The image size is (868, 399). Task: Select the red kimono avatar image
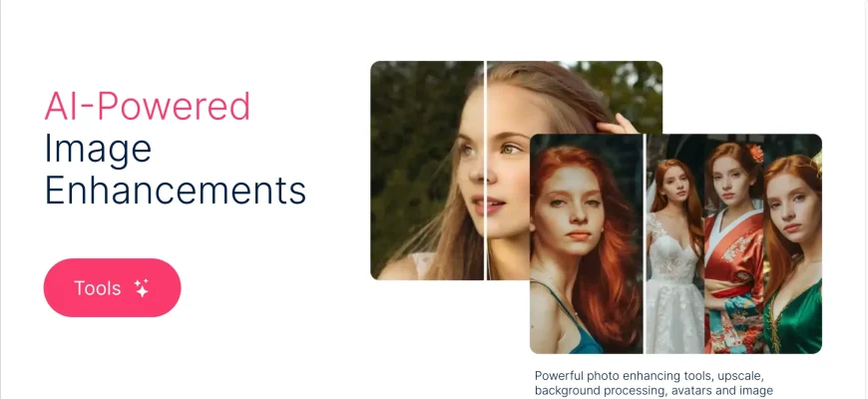click(733, 243)
